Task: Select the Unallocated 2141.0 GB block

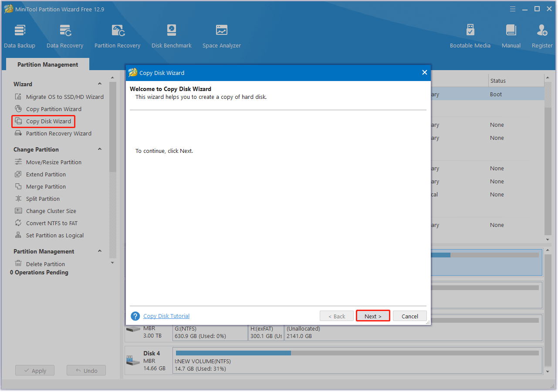Action: pyautogui.click(x=413, y=332)
